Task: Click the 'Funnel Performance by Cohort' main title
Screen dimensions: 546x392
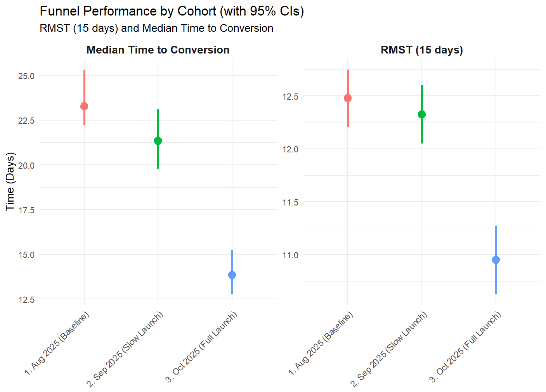Action: click(x=172, y=11)
